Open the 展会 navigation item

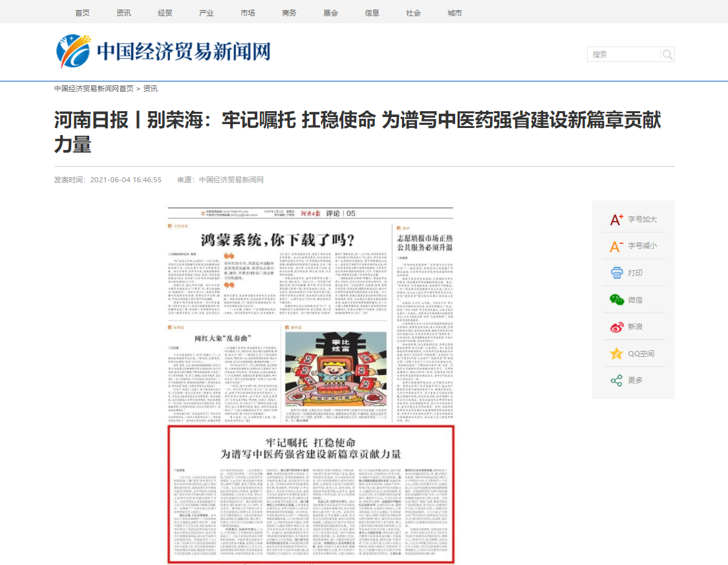pos(330,13)
